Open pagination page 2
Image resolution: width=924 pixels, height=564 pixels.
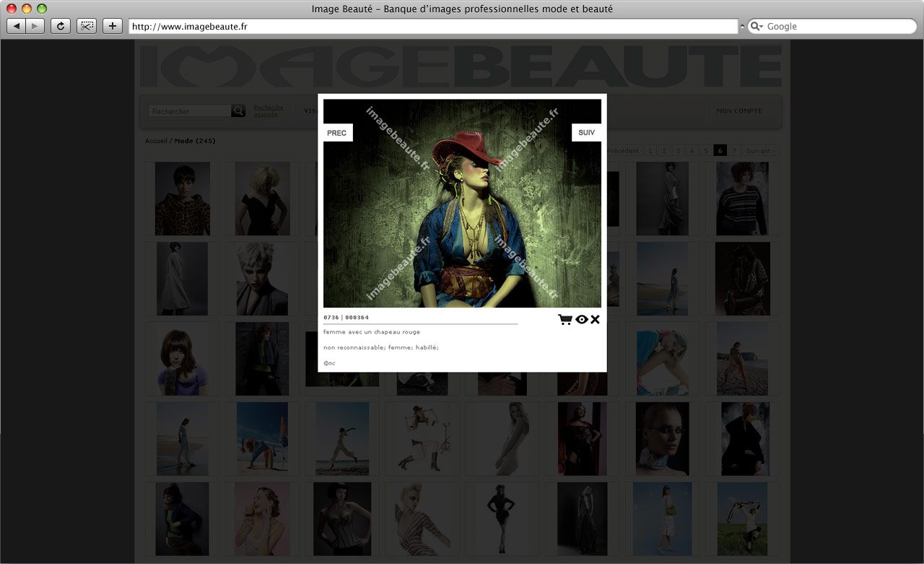665,151
